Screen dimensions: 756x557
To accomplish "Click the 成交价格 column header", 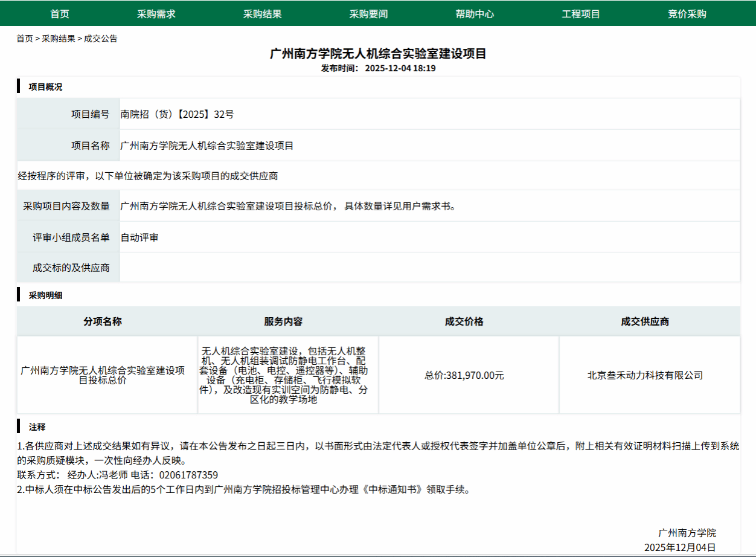I will click(x=464, y=321).
